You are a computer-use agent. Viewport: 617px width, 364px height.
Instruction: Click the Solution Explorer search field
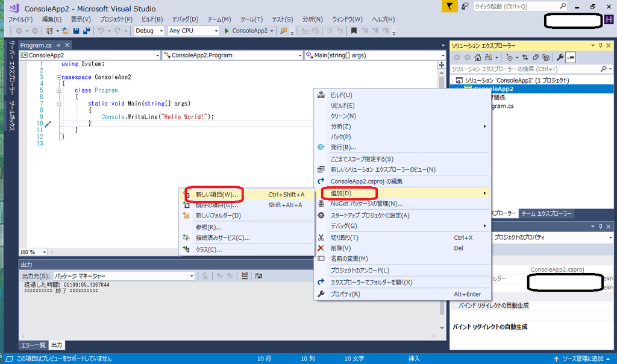pos(525,69)
